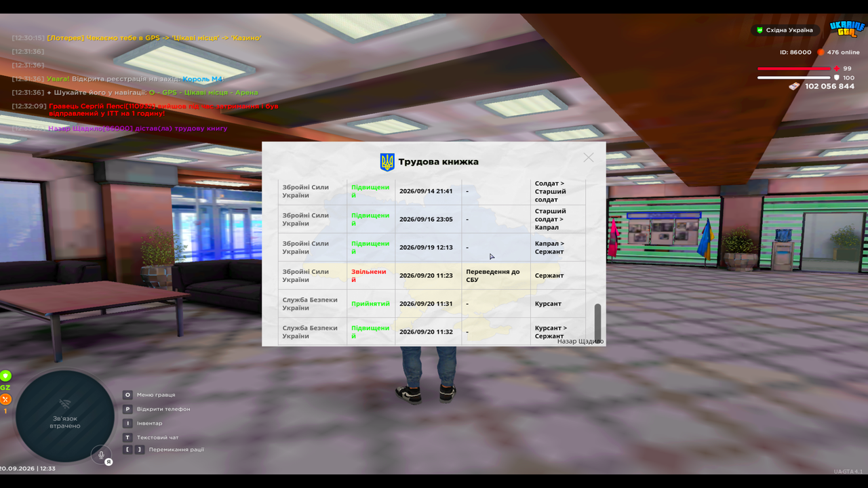Click the date 2026/09/20 11:31
868x488 pixels.
pyautogui.click(x=426, y=304)
